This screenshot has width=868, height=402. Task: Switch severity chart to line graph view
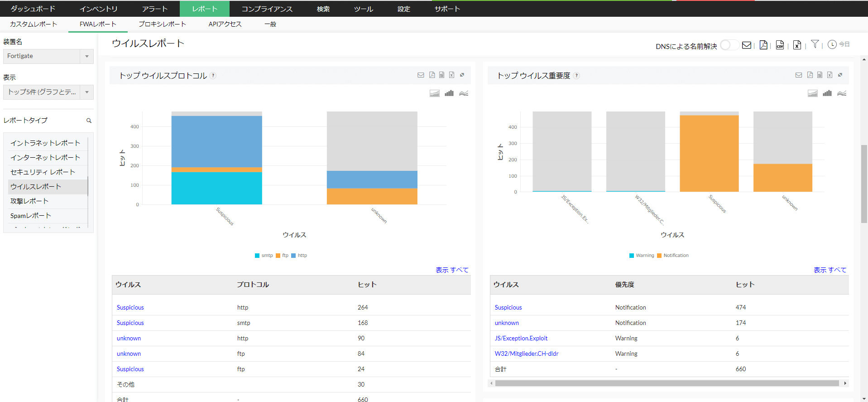pyautogui.click(x=841, y=93)
